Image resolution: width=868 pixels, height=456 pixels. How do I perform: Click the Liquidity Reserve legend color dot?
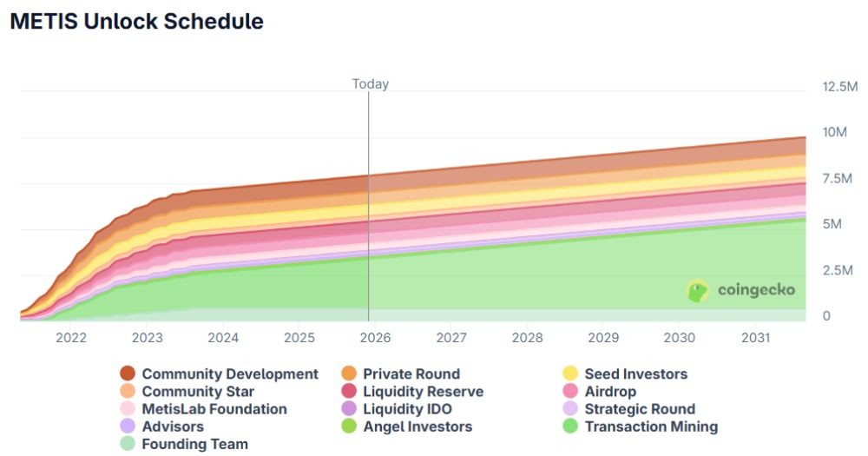(x=349, y=392)
